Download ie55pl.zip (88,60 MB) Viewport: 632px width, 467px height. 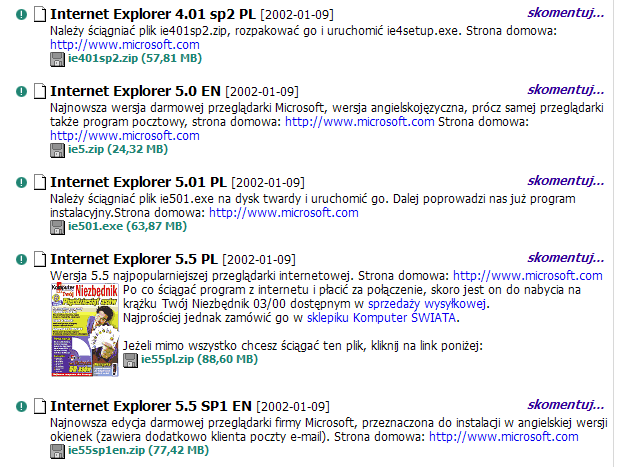(x=199, y=359)
